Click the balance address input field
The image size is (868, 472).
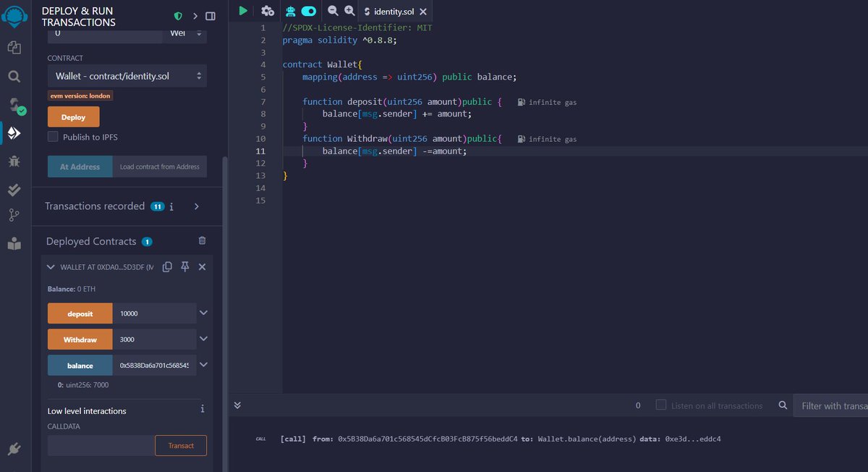[154, 366]
